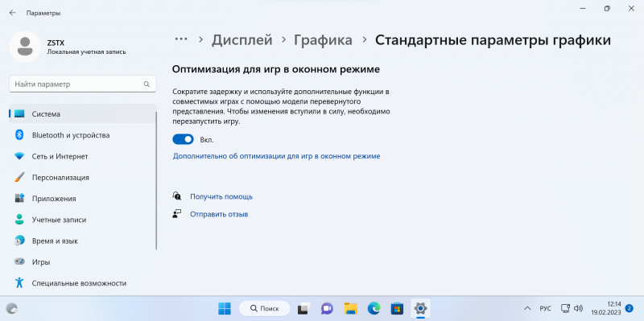Click Локальная учетная запись text

pyautogui.click(x=86, y=52)
